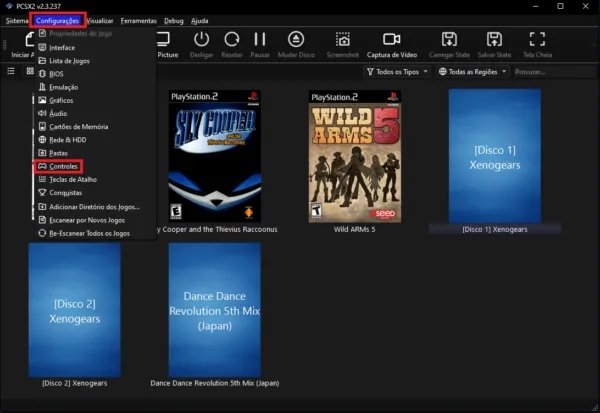Screen dimensions: 600x413
Task: Switch to game list view
Action: (11, 71)
